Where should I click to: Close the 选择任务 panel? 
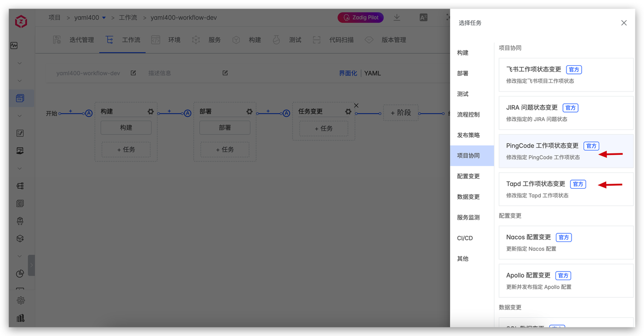tap(624, 23)
